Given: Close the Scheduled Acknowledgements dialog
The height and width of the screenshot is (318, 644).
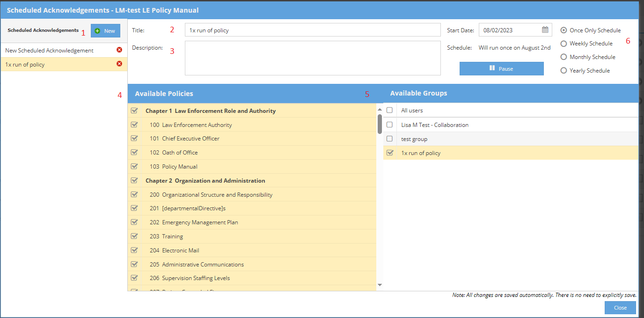Looking at the screenshot, I should point(620,308).
